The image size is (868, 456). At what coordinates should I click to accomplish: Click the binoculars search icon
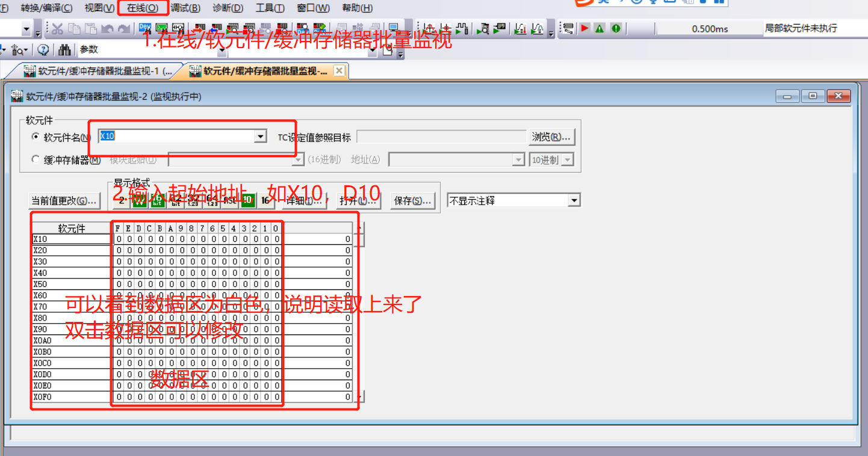(64, 49)
